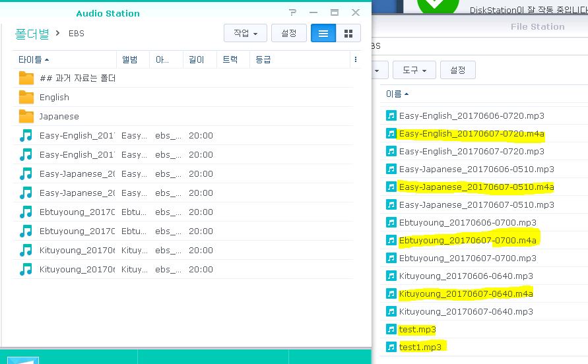Click Kituyoung_20170607-0640.m4a file name

pyautogui.click(x=466, y=293)
